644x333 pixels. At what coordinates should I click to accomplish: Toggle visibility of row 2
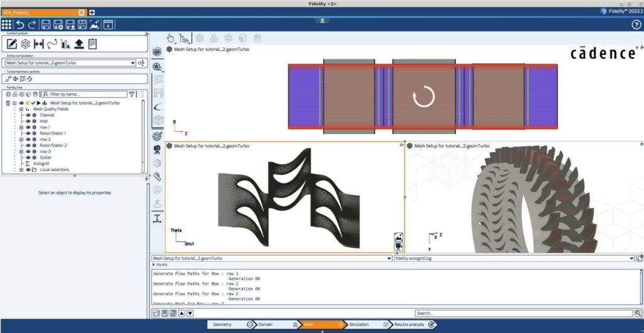(x=28, y=139)
